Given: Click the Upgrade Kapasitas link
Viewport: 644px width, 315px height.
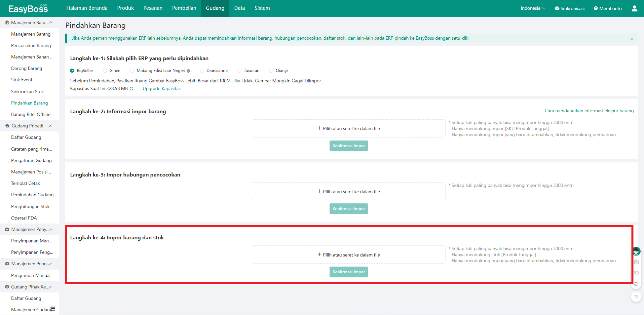Looking at the screenshot, I should coord(161,89).
